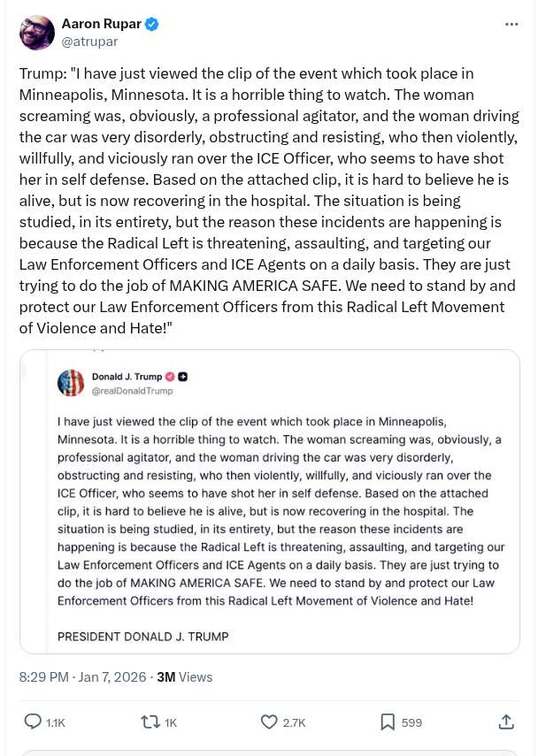Screen dimensions: 538x756
Task: Open the three-dot More options menu
Action: [511, 25]
